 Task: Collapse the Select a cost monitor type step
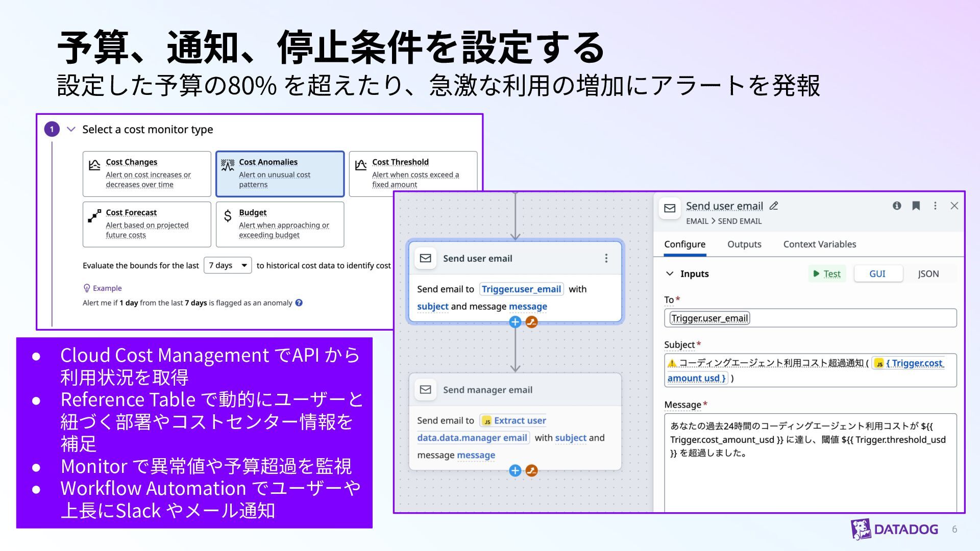[x=71, y=129]
